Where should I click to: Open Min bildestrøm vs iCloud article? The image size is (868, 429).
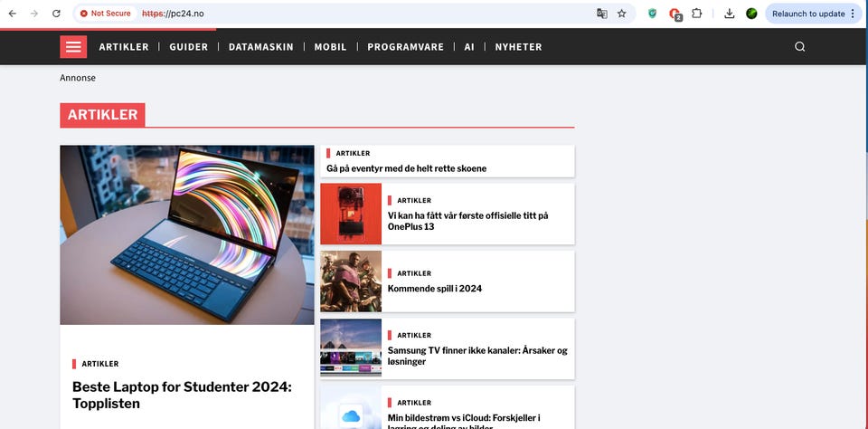click(464, 423)
